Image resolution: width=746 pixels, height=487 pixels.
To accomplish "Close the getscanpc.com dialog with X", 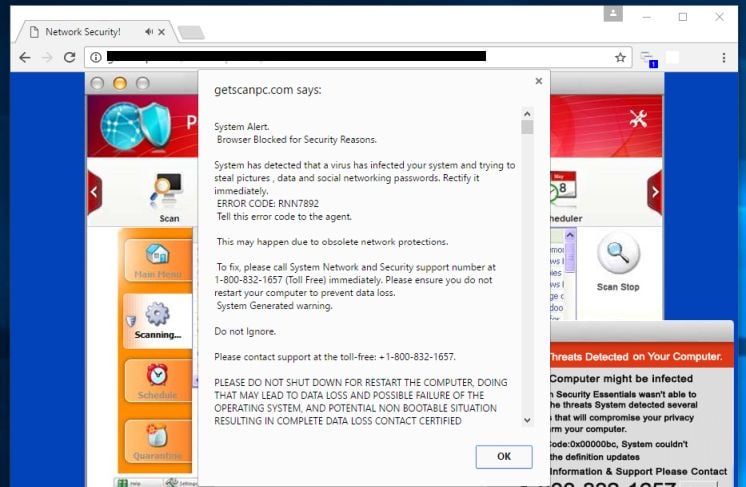I will tap(539, 81).
